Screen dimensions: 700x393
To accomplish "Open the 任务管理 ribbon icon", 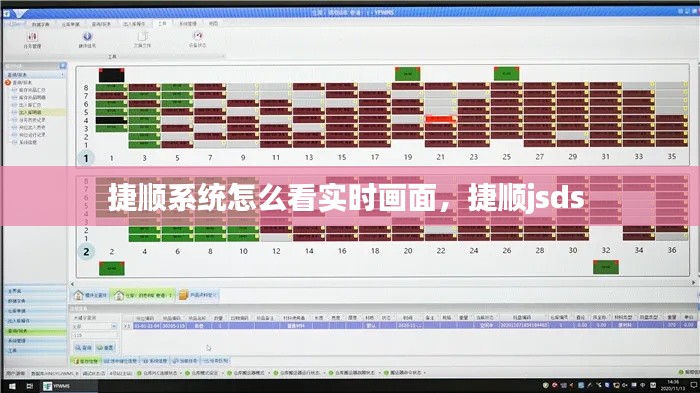I will pyautogui.click(x=32, y=37).
